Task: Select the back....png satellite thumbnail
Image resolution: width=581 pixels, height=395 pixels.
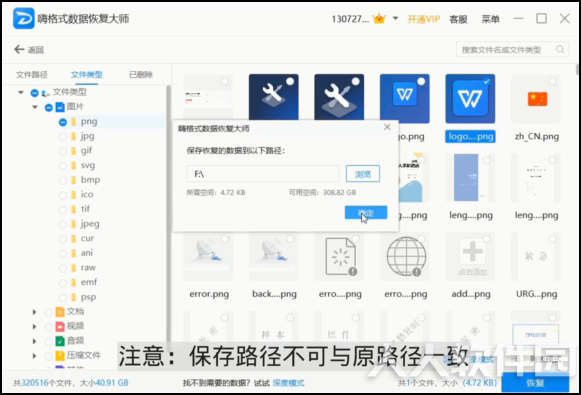Action: click(x=273, y=256)
